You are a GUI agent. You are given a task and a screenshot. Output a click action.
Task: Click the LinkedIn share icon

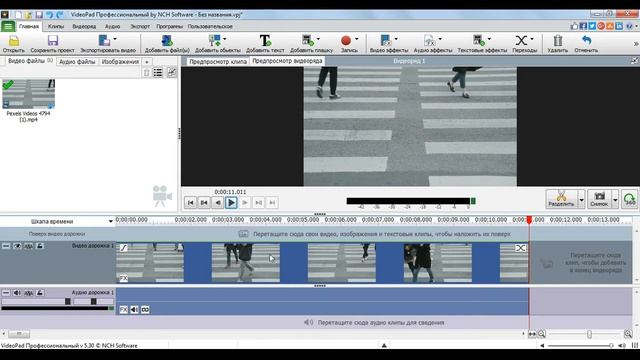(619, 26)
